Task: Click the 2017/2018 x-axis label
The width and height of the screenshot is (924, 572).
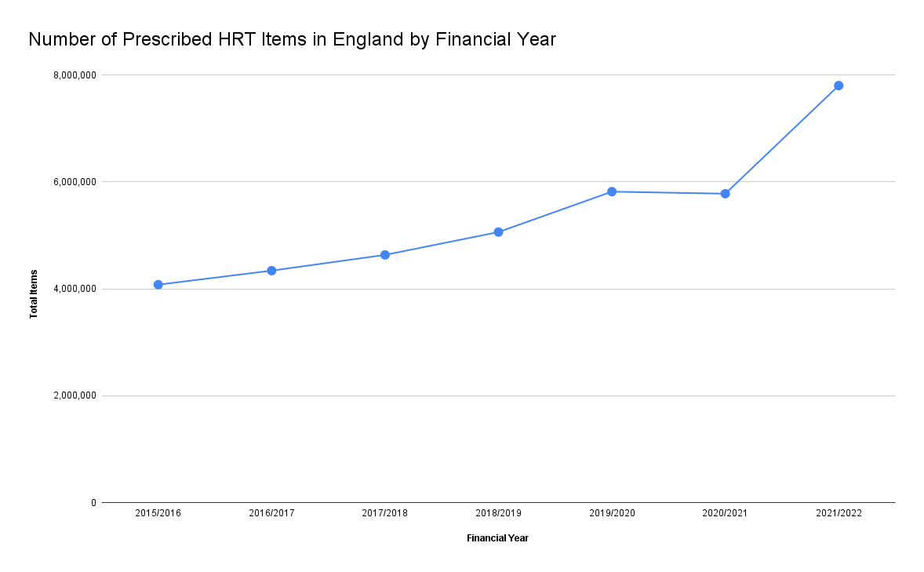Action: [x=385, y=513]
